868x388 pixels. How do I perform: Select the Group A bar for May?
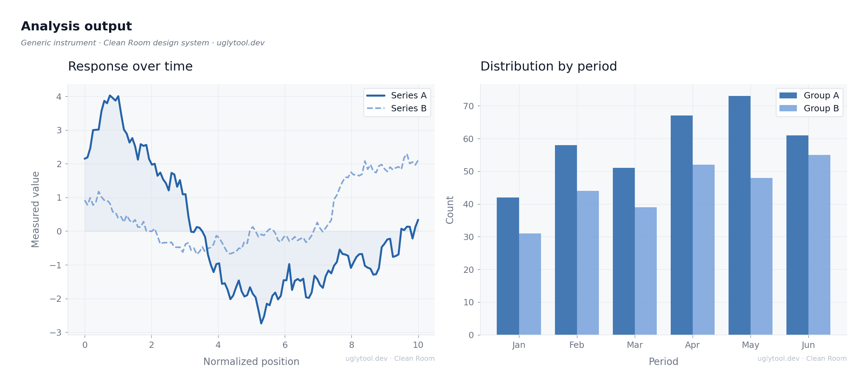pos(739,215)
